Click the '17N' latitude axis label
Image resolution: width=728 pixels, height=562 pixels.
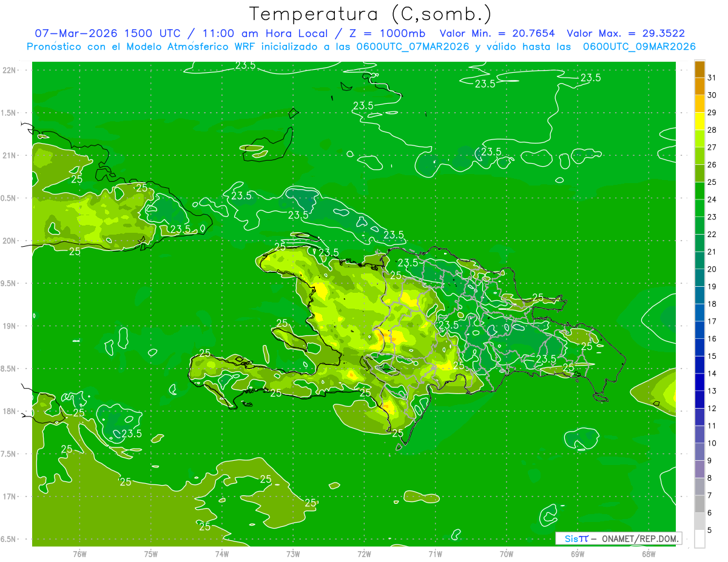pos(10,497)
